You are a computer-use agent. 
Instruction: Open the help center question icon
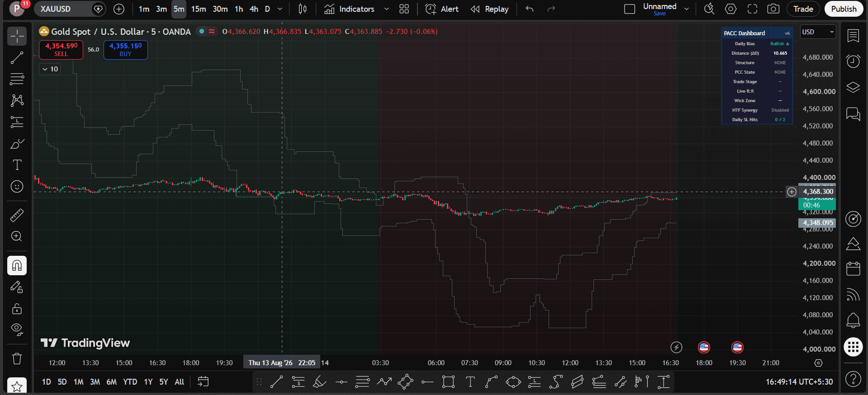pyautogui.click(x=854, y=379)
